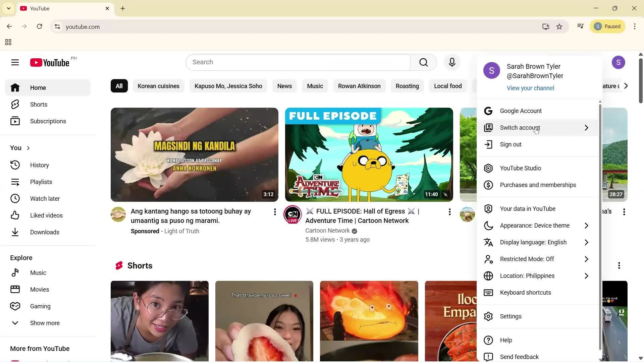Open the Shorts section in the sidebar

39,104
